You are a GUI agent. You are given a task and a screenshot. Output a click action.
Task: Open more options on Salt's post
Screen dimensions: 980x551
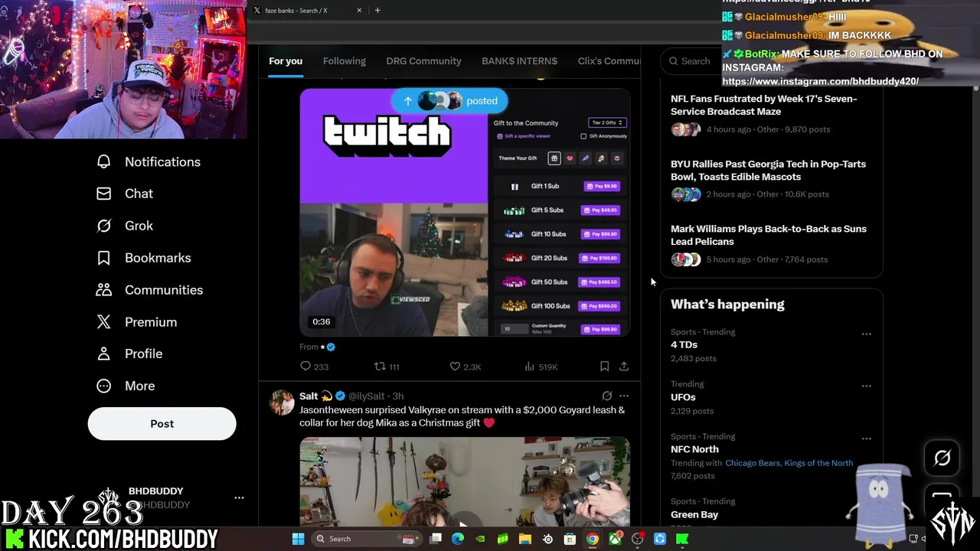point(624,396)
